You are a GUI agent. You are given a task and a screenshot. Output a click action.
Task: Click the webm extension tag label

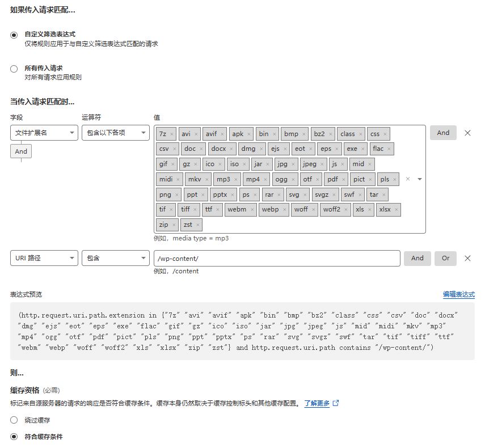[x=237, y=209]
